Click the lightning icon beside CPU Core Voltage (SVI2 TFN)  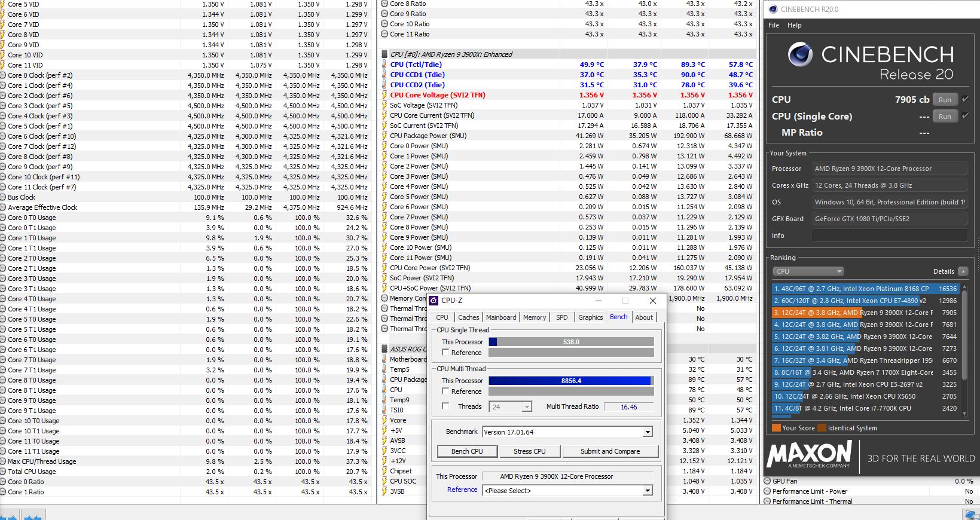pyautogui.click(x=384, y=95)
